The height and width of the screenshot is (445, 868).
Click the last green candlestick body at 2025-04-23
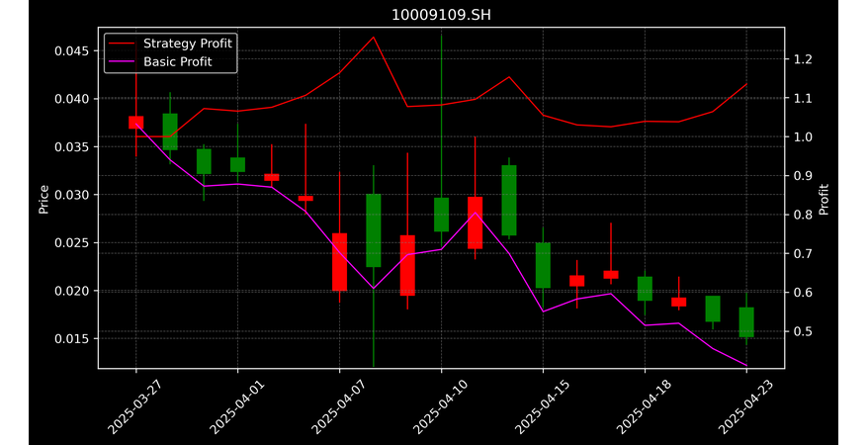746,322
